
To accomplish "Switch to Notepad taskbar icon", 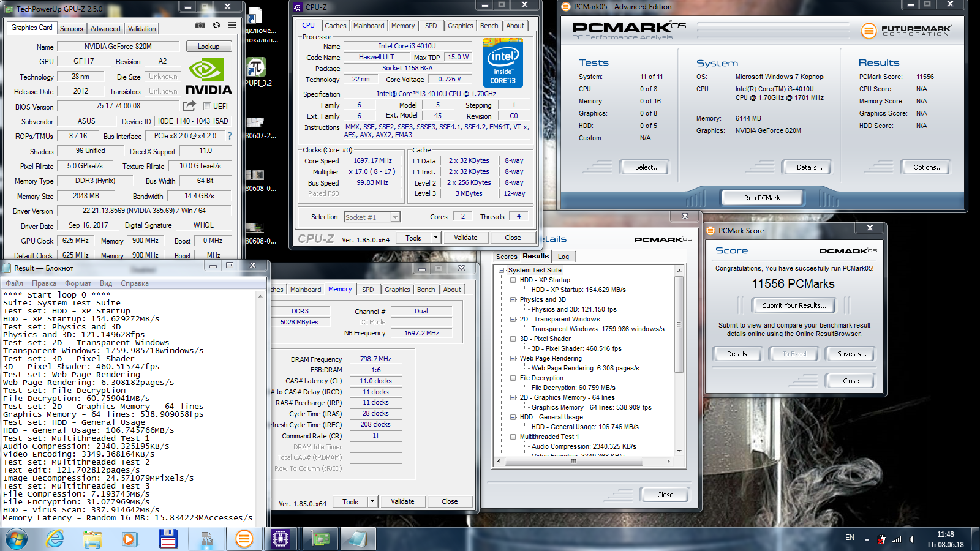I will [x=358, y=539].
